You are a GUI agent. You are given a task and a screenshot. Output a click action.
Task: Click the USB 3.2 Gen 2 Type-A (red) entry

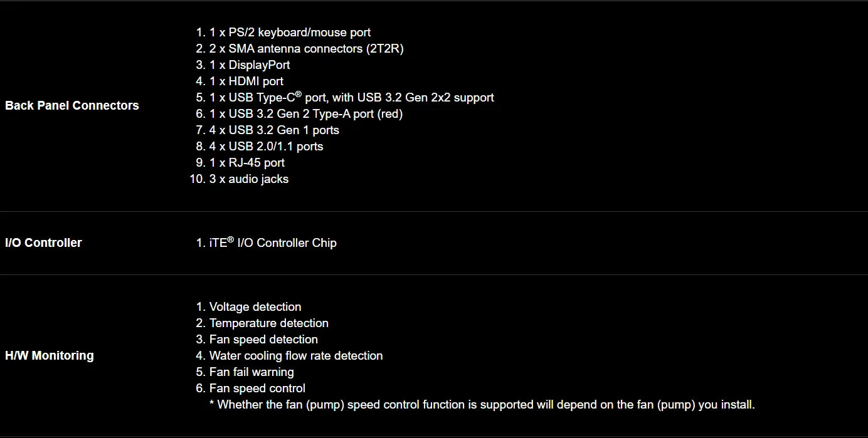coord(306,114)
